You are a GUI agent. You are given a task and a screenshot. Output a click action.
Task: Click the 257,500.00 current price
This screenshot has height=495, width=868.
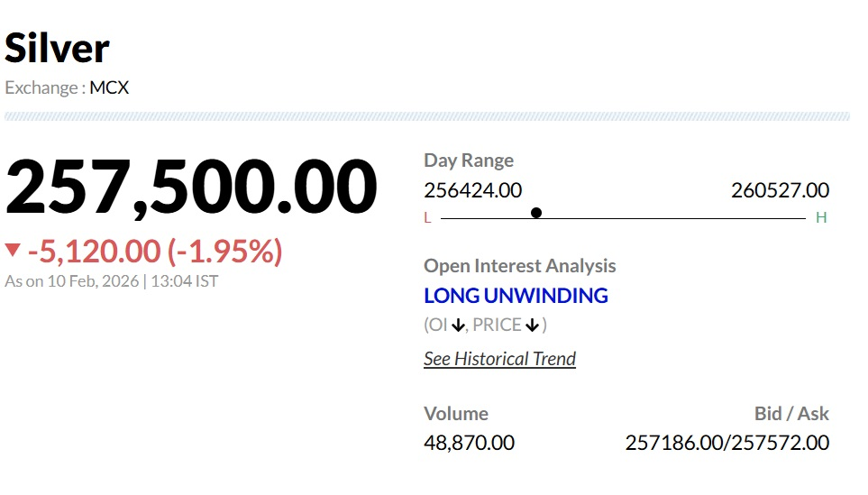tap(191, 188)
